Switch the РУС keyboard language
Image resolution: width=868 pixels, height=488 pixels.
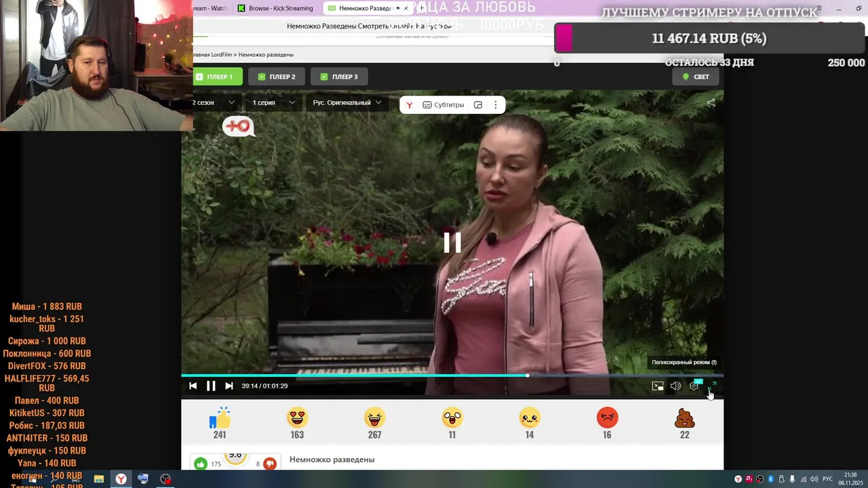[827, 479]
